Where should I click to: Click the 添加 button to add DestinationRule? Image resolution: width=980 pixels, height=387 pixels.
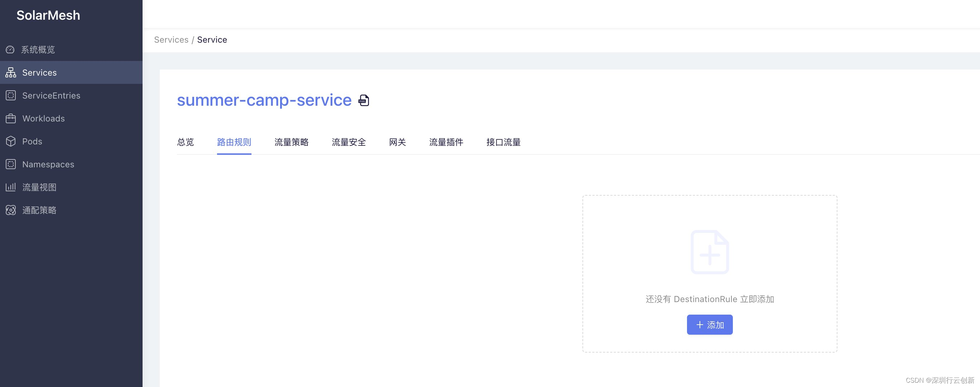tap(710, 325)
